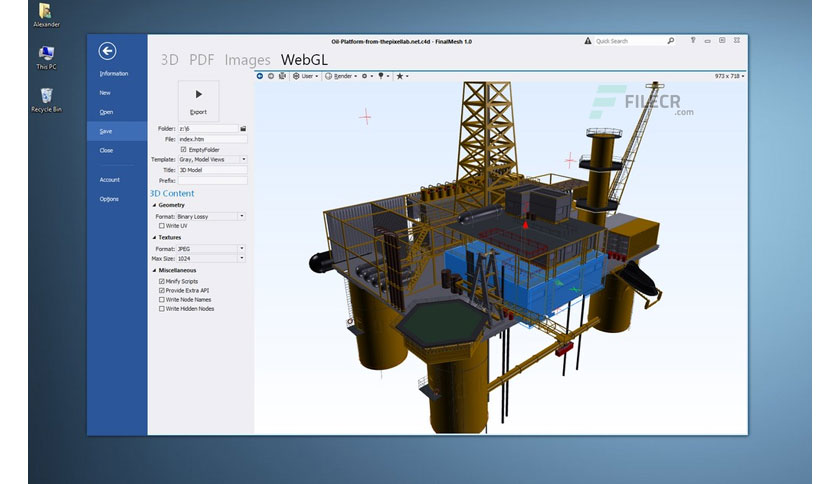Viewport: 836px width, 484px height.
Task: Select New in the blue sidebar
Action: pyautogui.click(x=105, y=93)
